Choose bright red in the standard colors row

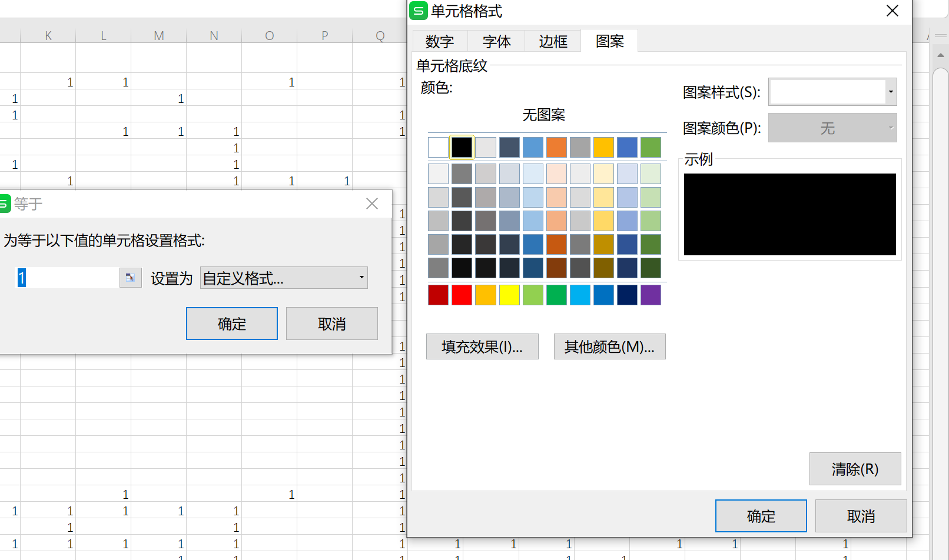[x=462, y=295]
